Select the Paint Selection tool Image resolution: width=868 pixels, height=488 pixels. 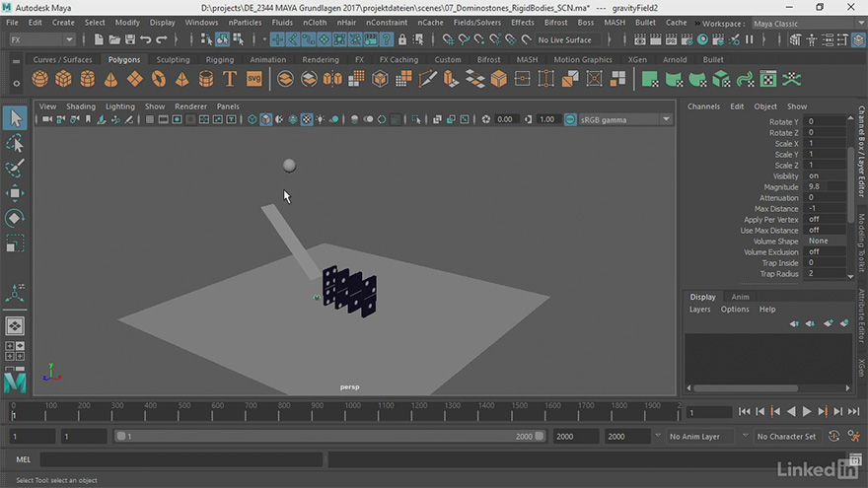click(x=15, y=169)
